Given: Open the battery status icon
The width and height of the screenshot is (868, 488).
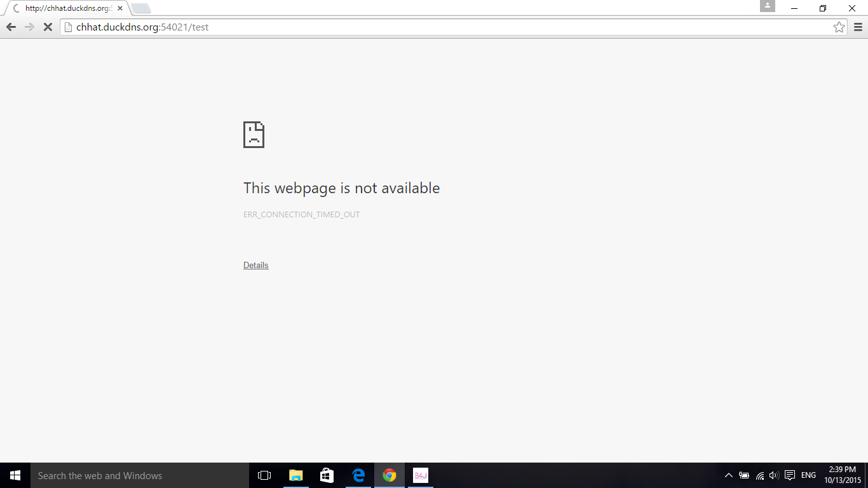Looking at the screenshot, I should [x=744, y=475].
